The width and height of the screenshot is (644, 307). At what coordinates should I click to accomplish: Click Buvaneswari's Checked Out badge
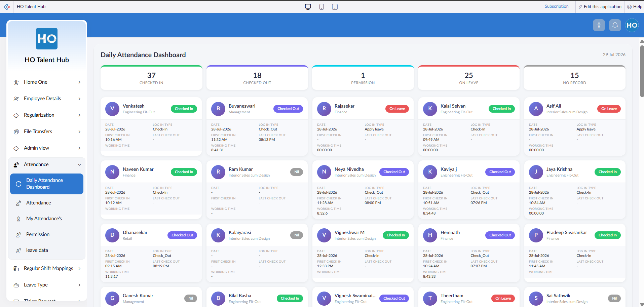click(x=288, y=109)
